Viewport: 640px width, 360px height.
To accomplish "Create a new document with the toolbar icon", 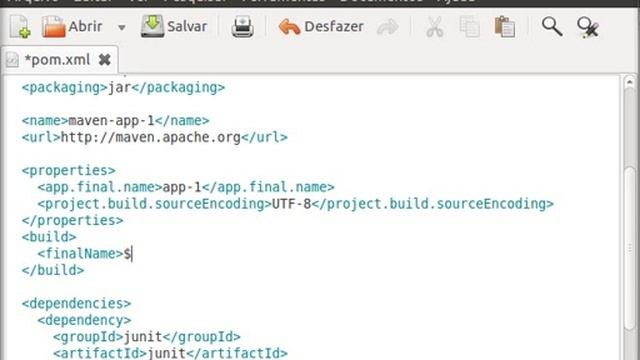I will pos(20,27).
